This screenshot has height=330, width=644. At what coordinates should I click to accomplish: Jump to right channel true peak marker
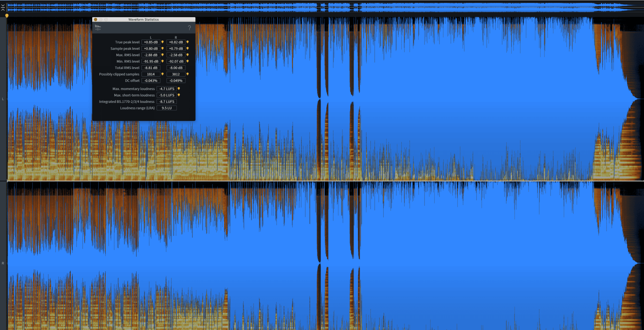tap(188, 42)
